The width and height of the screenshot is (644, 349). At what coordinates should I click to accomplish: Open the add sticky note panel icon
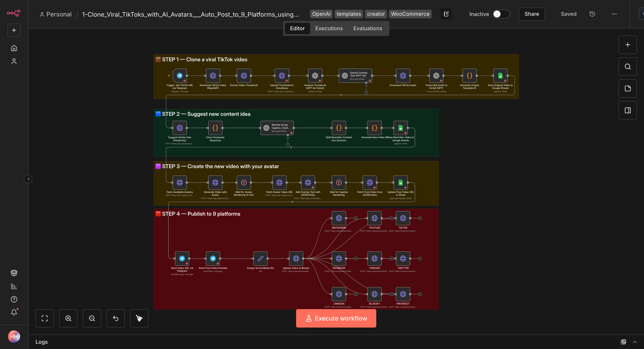pyautogui.click(x=628, y=88)
